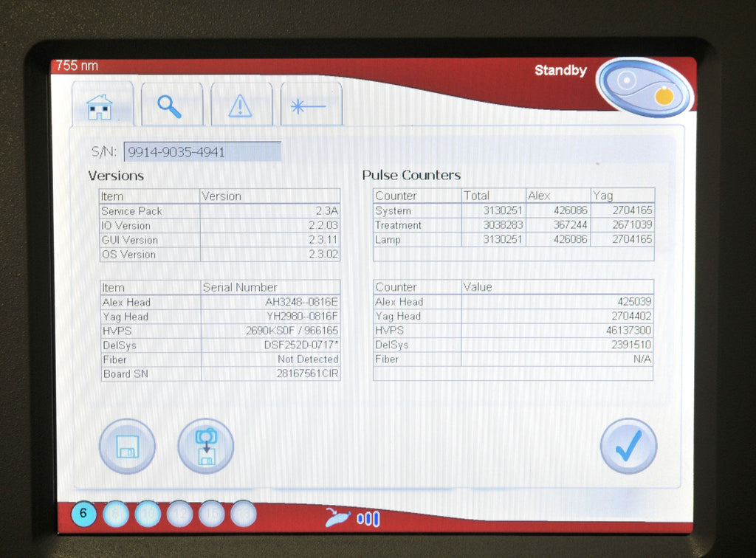Viewport: 756px width, 558px height.
Task: Tap the Total column header
Action: (476, 196)
